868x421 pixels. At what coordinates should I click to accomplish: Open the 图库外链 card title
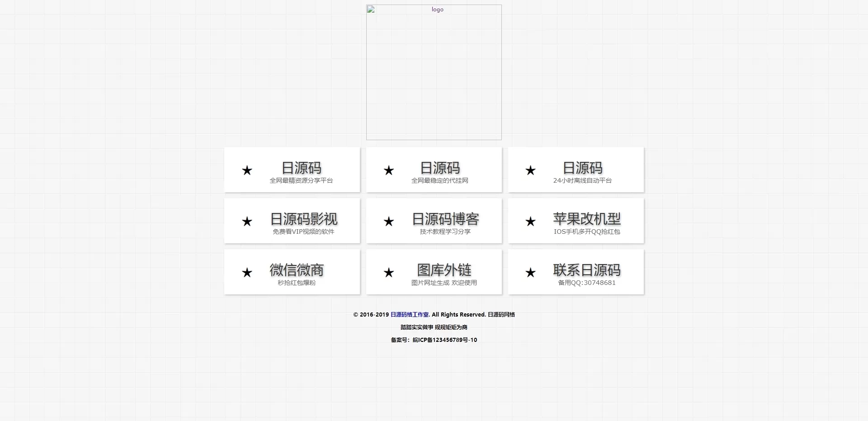tap(444, 270)
